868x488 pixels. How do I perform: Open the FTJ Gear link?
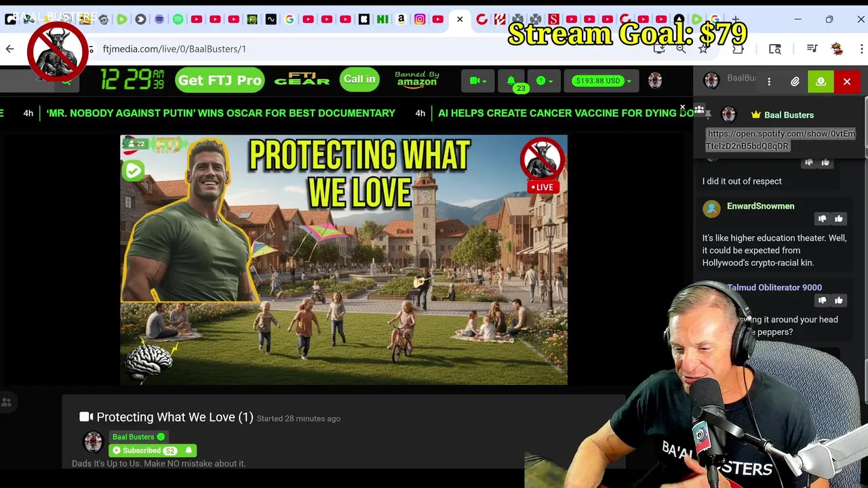[302, 80]
